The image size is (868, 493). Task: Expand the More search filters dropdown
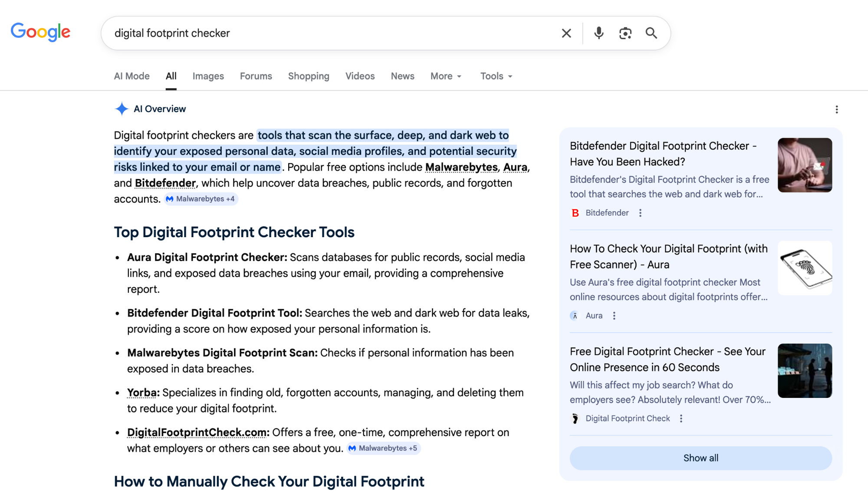pyautogui.click(x=446, y=76)
